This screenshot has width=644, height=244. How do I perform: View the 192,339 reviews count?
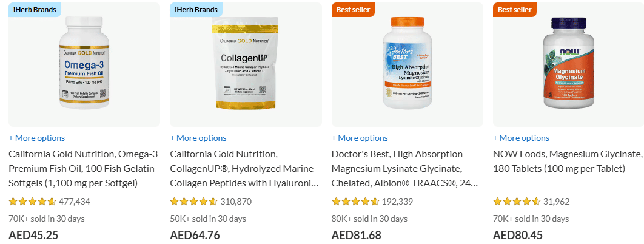coord(398,202)
